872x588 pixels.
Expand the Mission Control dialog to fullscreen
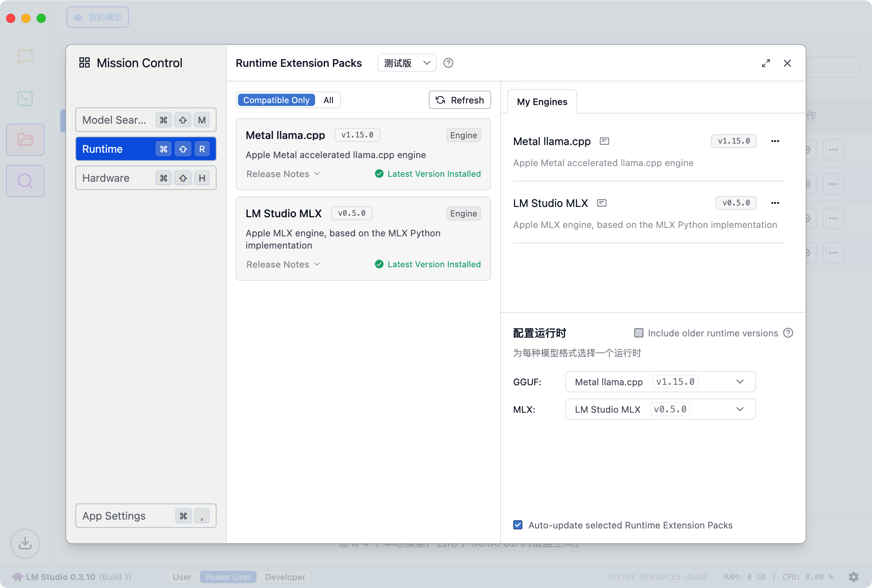pos(766,63)
